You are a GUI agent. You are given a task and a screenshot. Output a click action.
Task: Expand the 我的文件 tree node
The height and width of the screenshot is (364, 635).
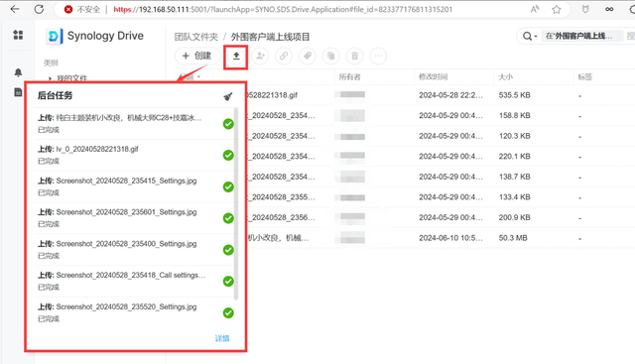[x=50, y=78]
